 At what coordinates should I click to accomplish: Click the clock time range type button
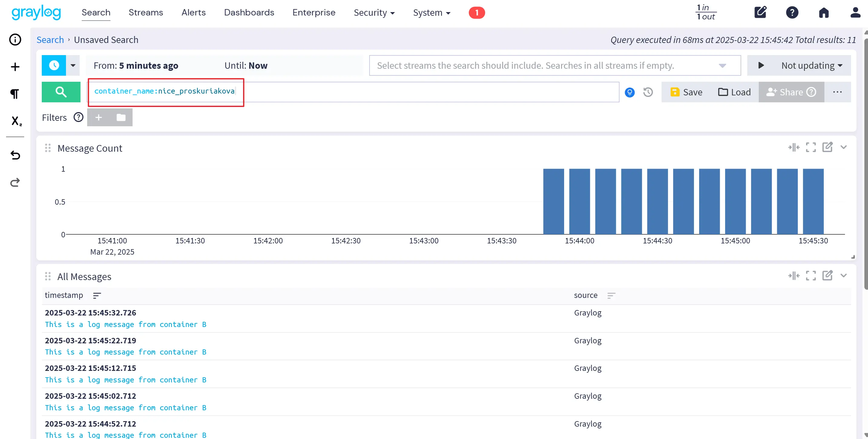[54, 65]
